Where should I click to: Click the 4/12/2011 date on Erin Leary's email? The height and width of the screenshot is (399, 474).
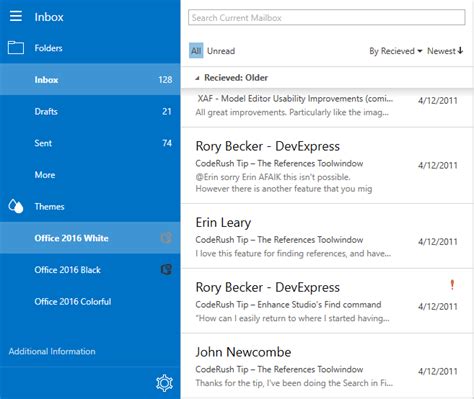(x=438, y=242)
